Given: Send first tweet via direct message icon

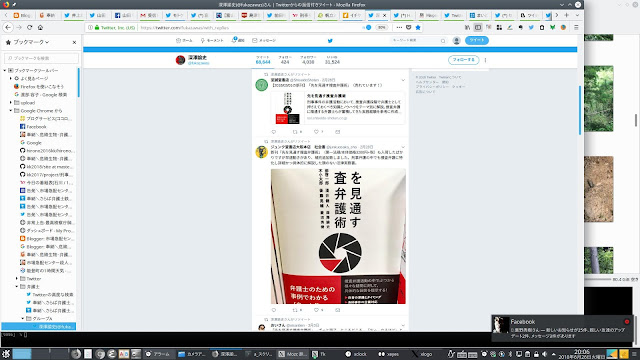Looking at the screenshot, I should (x=338, y=132).
